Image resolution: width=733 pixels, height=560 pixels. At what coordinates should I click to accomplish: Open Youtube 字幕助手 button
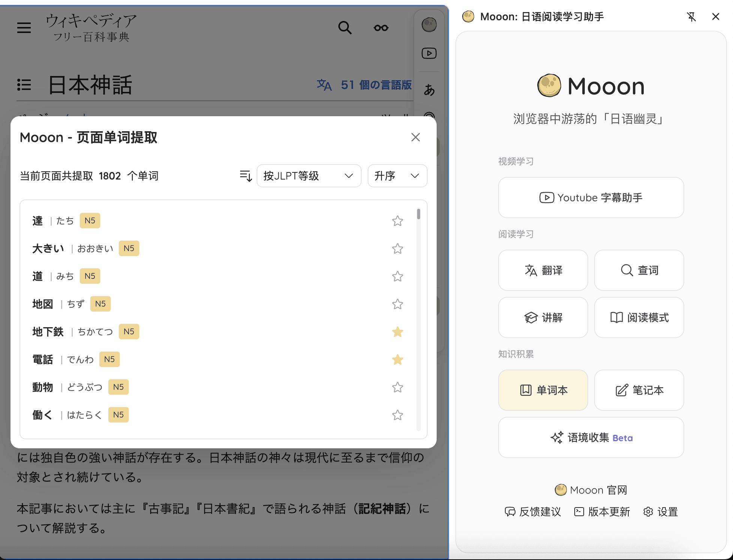click(591, 198)
